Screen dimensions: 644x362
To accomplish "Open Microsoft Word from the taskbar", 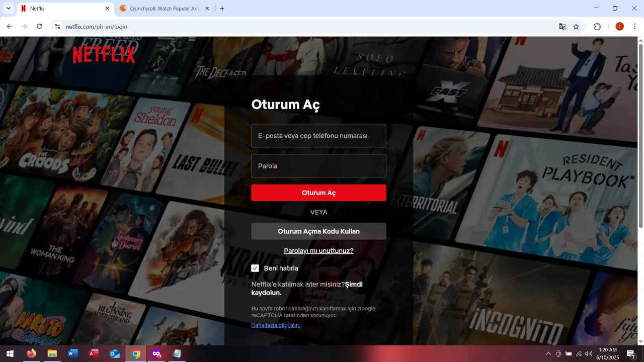I will click(73, 353).
